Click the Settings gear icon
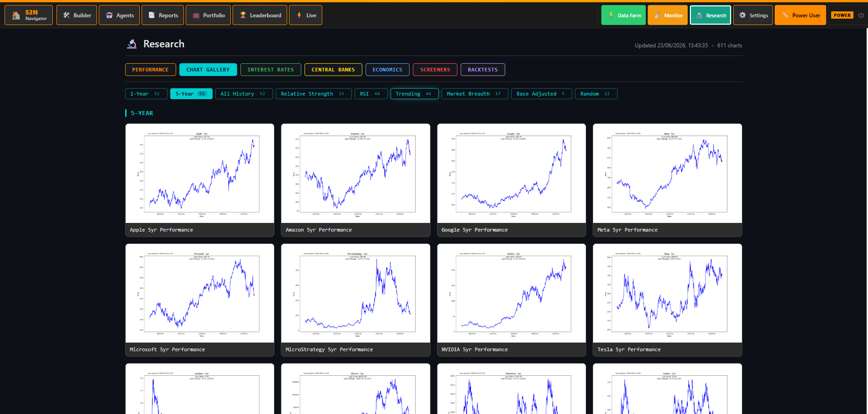Screen dimensions: 868x414 (742, 15)
